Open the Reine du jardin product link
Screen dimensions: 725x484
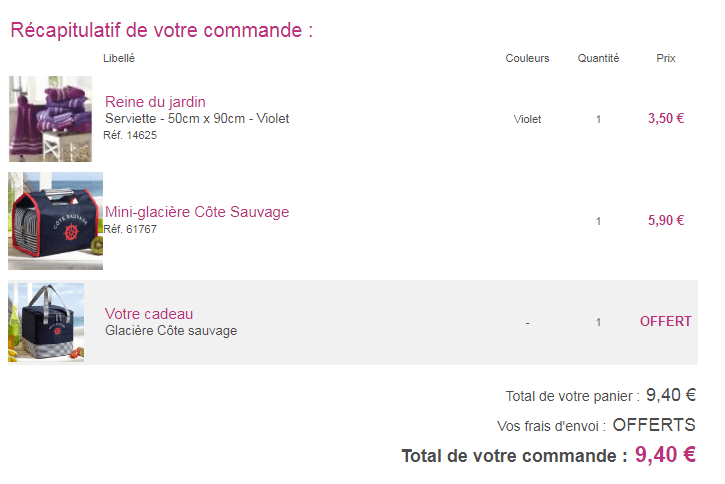(x=155, y=101)
